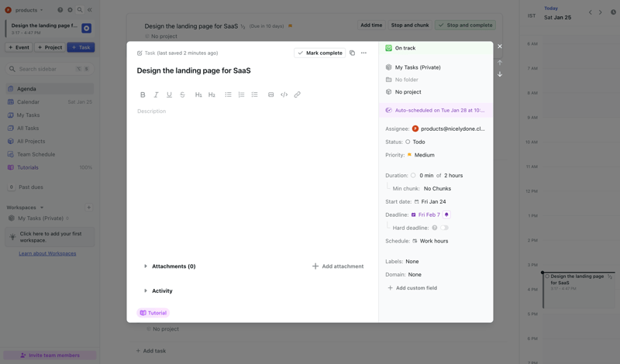Click the duration progress circle
Viewport: 620px width, 364px height.
[x=413, y=176]
